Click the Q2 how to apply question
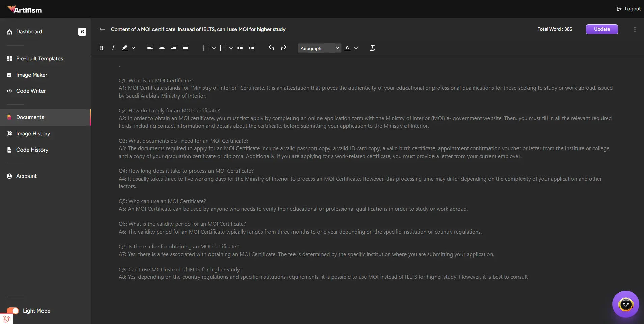 (169, 111)
